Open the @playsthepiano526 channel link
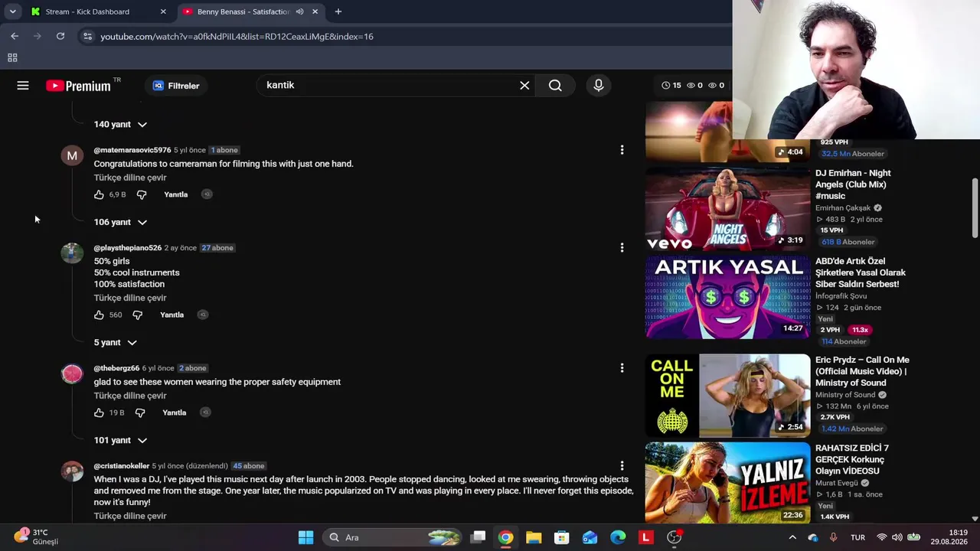Image resolution: width=980 pixels, height=551 pixels. click(128, 248)
